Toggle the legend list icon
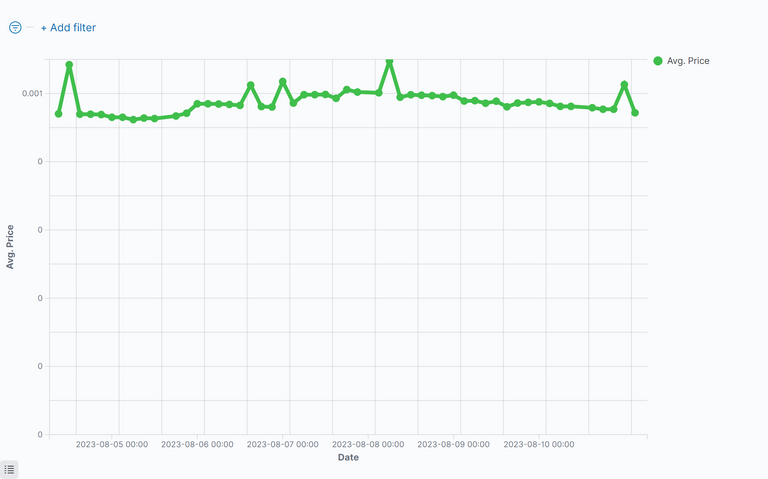The width and height of the screenshot is (768, 479). pos(9,469)
